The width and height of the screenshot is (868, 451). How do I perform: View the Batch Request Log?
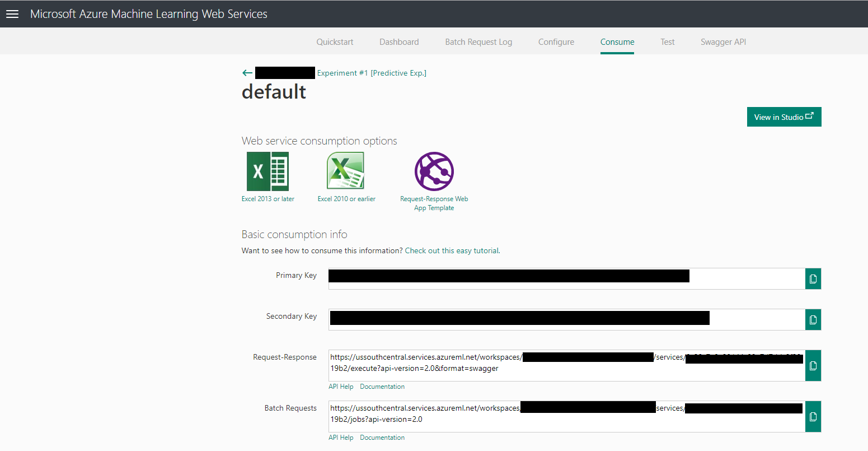[x=478, y=41]
